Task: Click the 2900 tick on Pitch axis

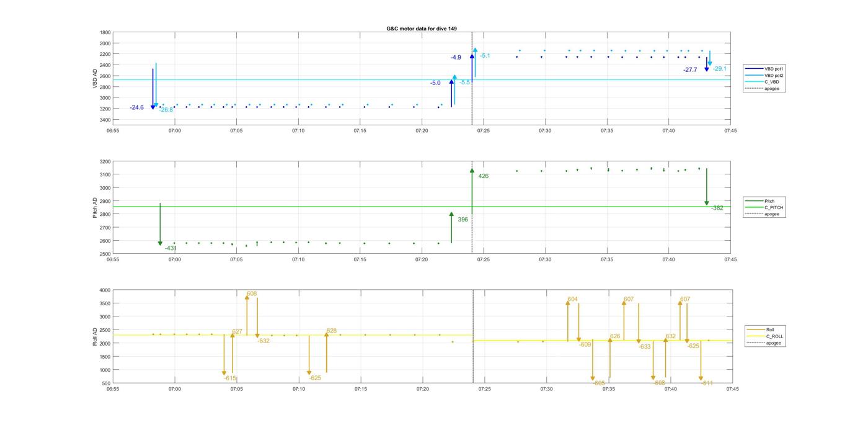Action: pos(106,201)
